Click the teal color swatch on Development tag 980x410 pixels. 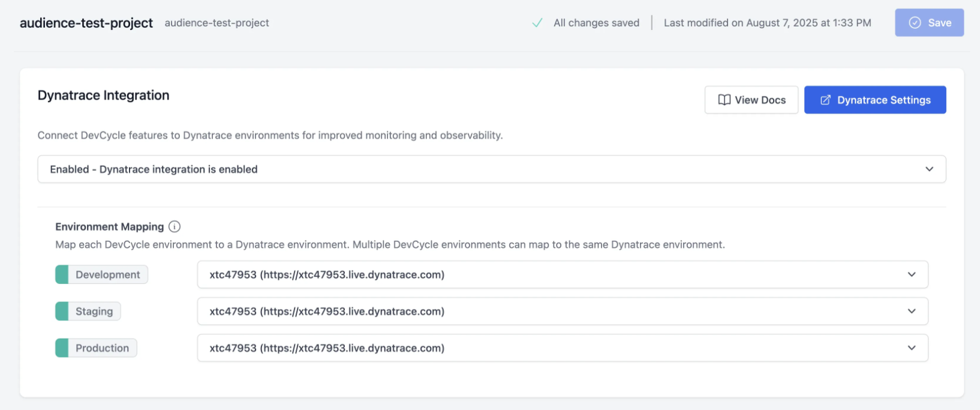coord(62,274)
